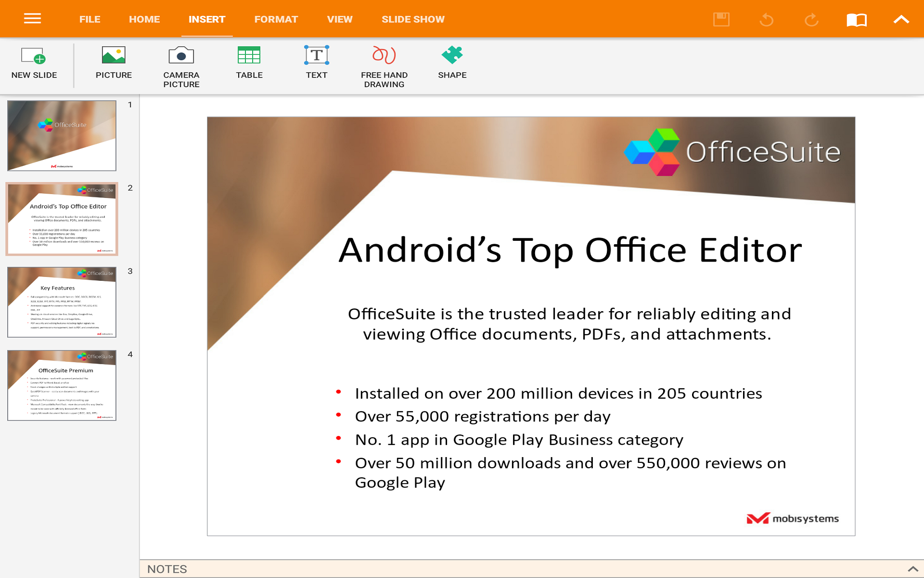924x578 pixels.
Task: Insert a Picture from gallery
Action: coord(114,63)
